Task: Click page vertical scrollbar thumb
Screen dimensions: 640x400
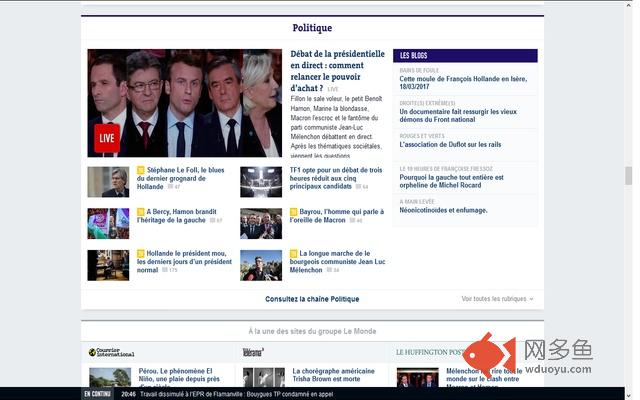Action: [629, 176]
